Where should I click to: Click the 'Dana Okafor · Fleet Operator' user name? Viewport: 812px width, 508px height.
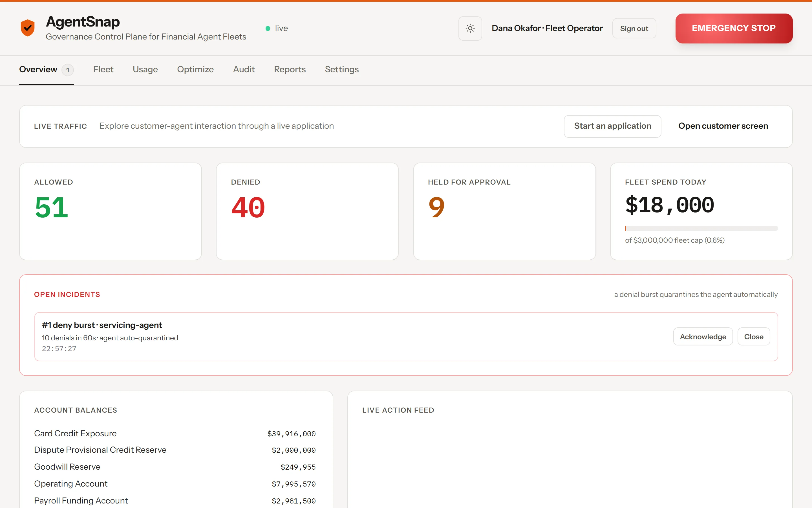pos(547,28)
